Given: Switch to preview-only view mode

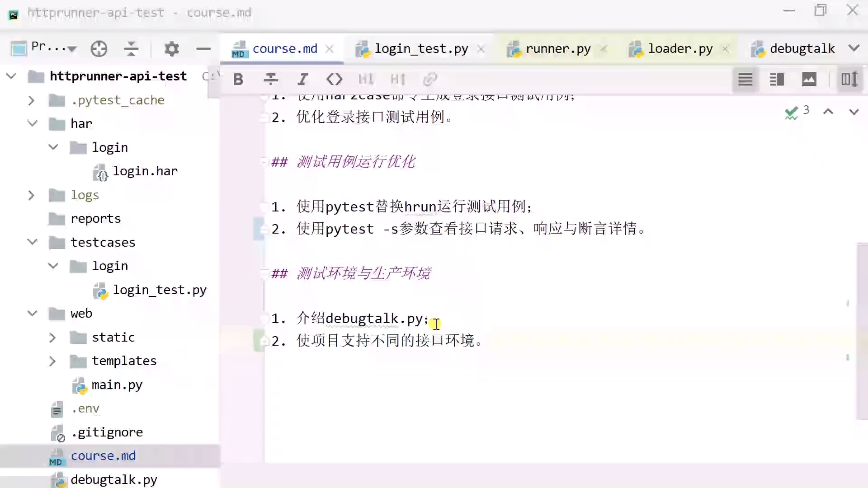Looking at the screenshot, I should click(x=809, y=80).
